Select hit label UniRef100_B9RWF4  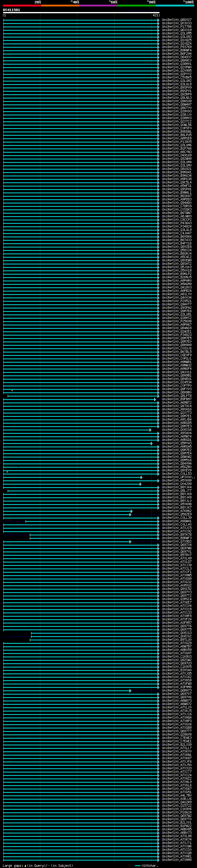(x=177, y=50)
